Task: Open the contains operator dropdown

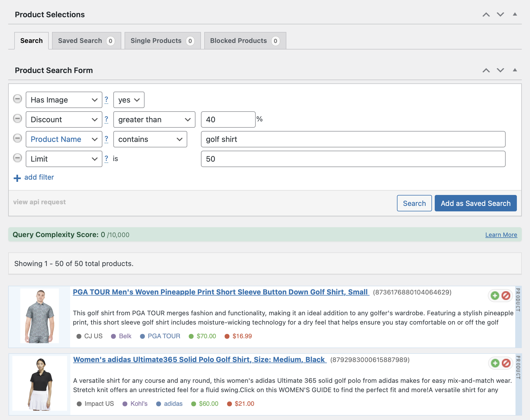Action: click(150, 139)
